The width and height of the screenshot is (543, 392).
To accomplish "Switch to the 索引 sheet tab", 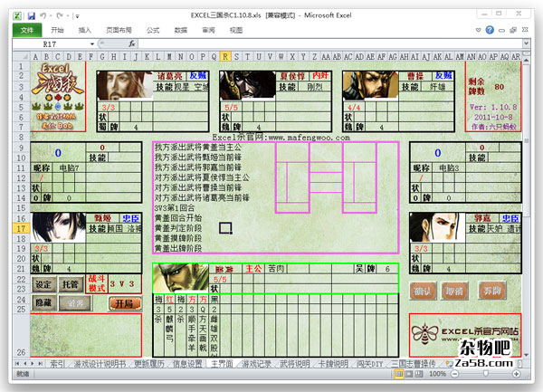I will [x=58, y=364].
